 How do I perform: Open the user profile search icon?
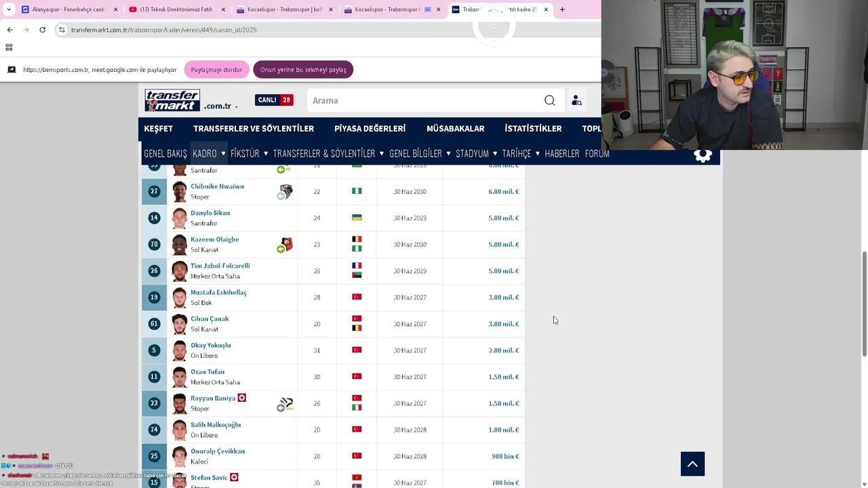click(576, 100)
